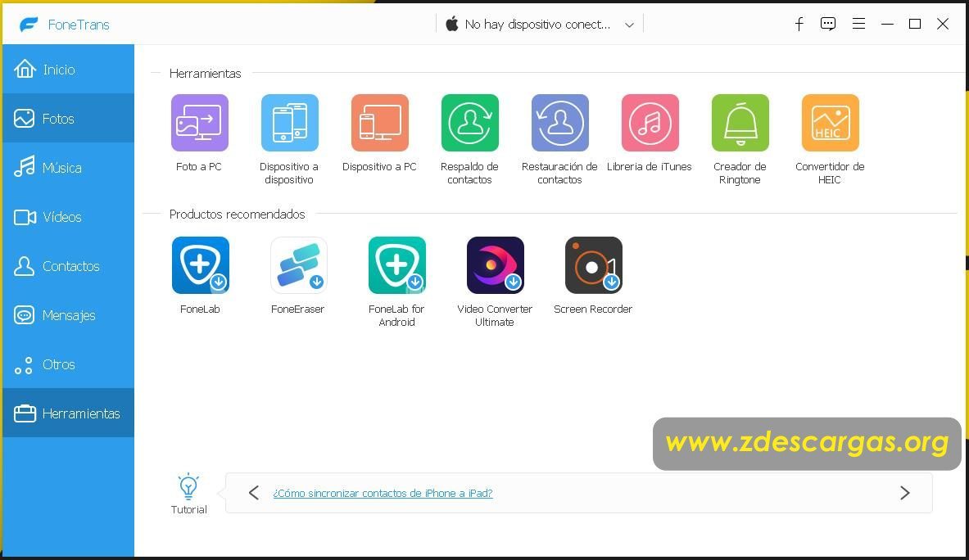Open the Vídeos section
Viewport: 969px width, 560px height.
pos(68,217)
